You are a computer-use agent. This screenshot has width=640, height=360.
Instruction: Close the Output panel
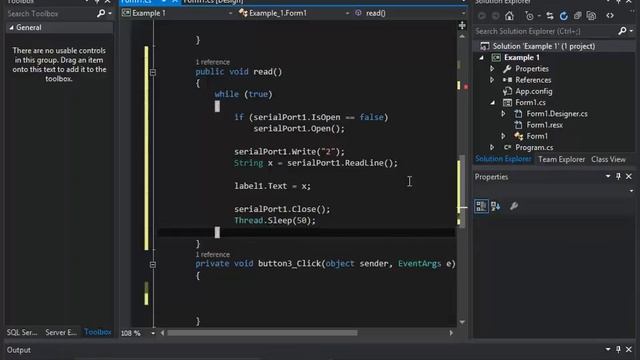click(x=629, y=349)
